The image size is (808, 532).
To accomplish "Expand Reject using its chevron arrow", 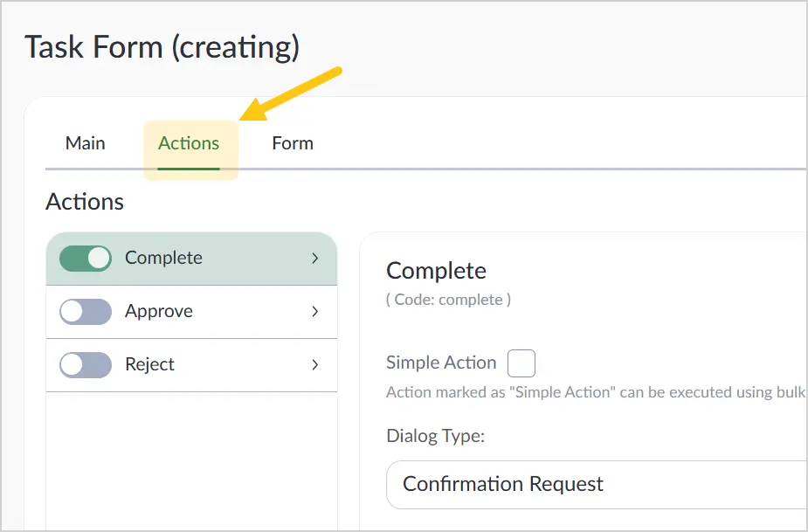I will tap(314, 365).
